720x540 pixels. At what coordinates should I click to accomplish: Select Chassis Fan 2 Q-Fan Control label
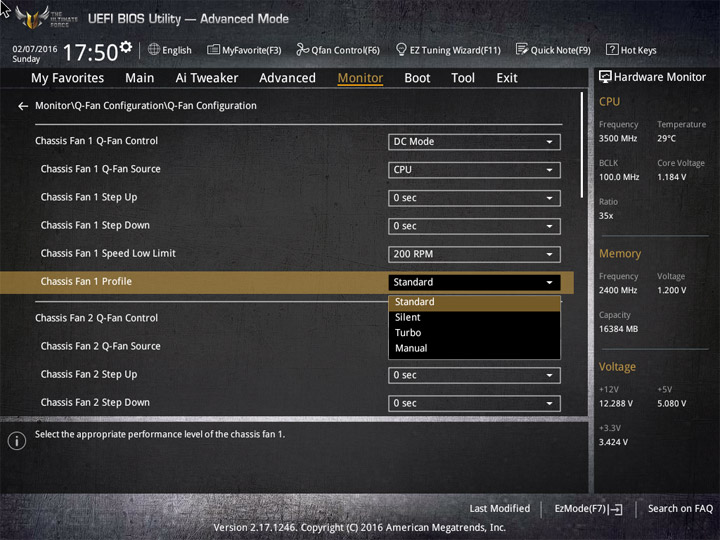96,318
